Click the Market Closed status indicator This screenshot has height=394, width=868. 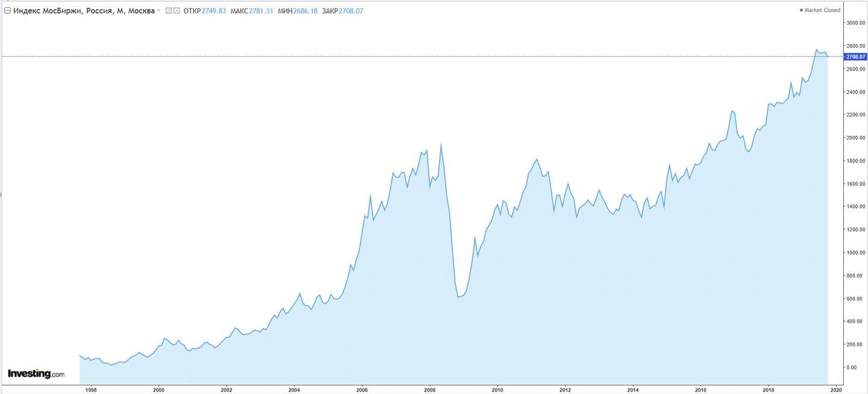pyautogui.click(x=820, y=10)
